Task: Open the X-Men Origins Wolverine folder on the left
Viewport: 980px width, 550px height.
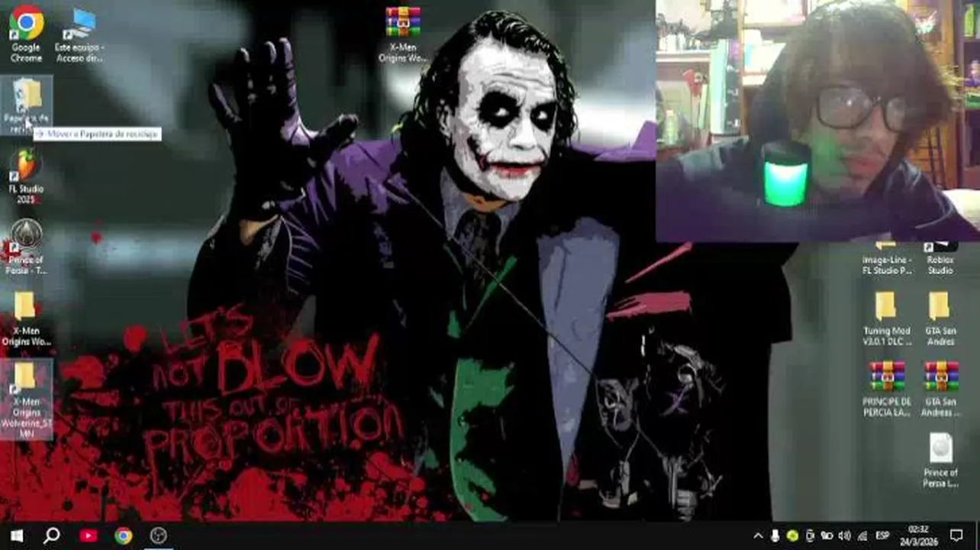Action: (26, 319)
